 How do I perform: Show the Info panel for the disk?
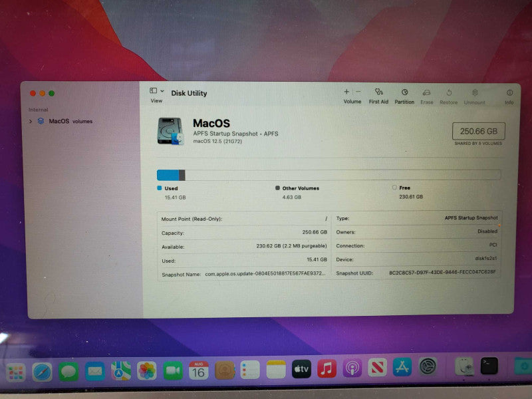509,92
